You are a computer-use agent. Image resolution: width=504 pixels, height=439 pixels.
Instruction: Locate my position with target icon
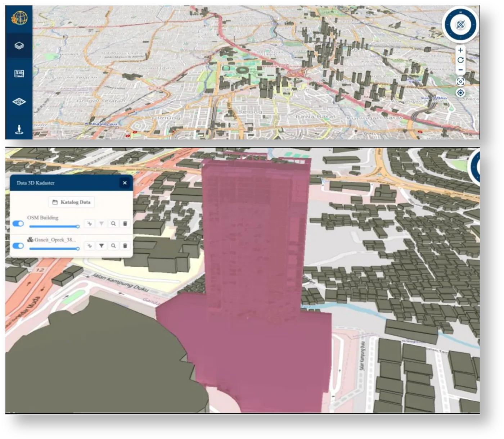[x=460, y=93]
